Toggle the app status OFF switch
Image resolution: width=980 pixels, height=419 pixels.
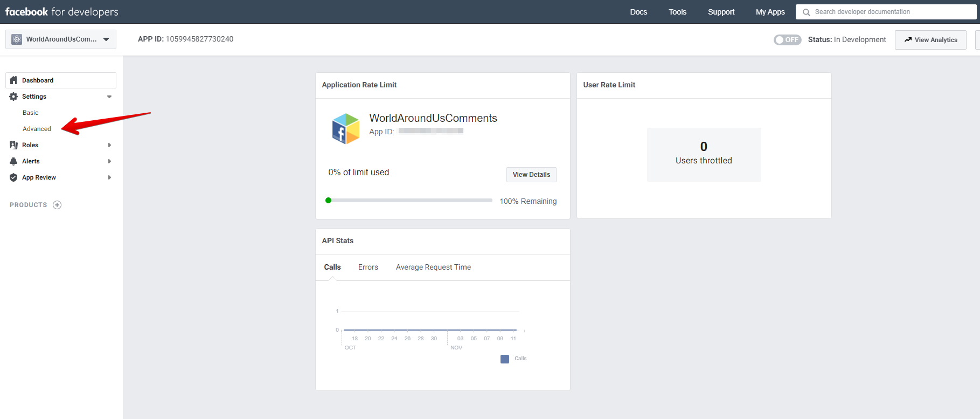(787, 40)
